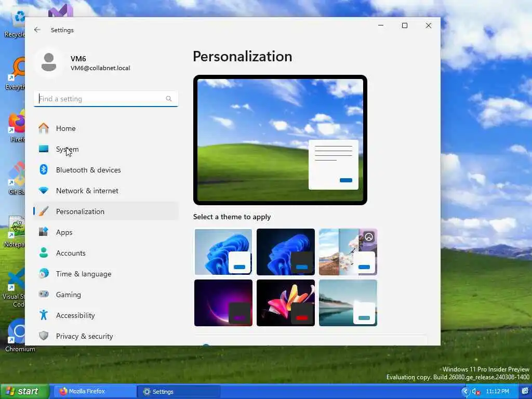Click the search magnifier icon
The image size is (532, 399).
click(x=169, y=99)
